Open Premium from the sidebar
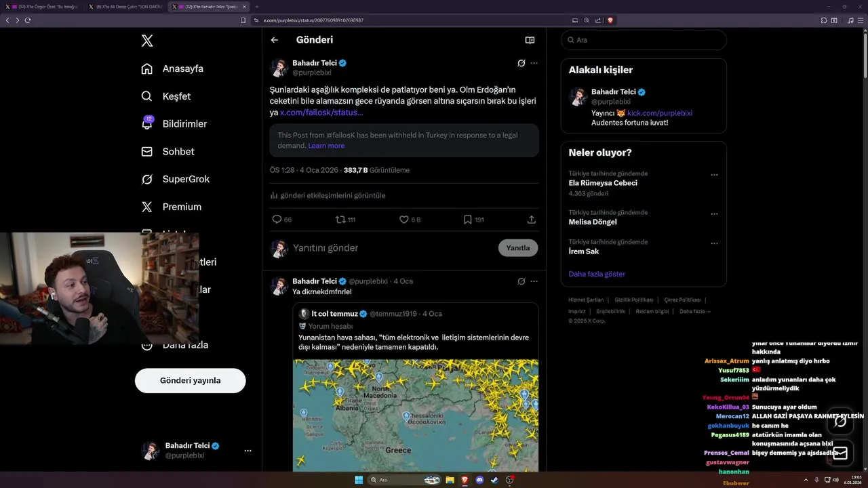Image resolution: width=868 pixels, height=488 pixels. click(x=171, y=207)
